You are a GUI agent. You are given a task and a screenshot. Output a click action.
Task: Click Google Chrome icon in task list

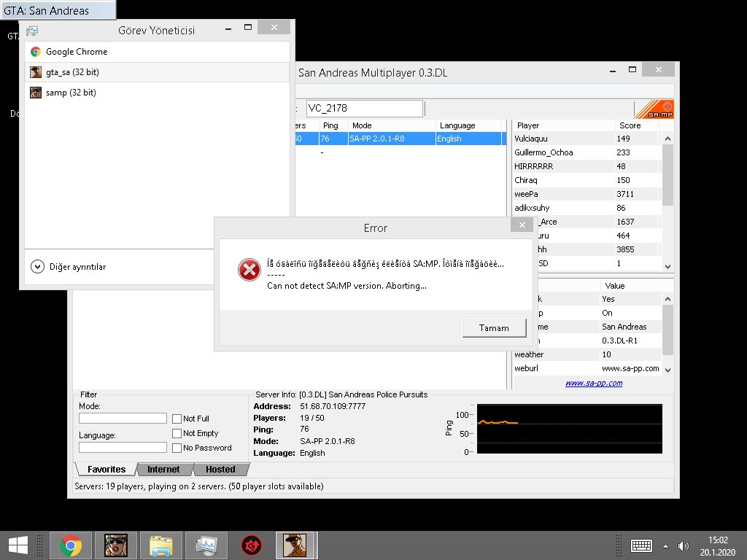pos(36,52)
